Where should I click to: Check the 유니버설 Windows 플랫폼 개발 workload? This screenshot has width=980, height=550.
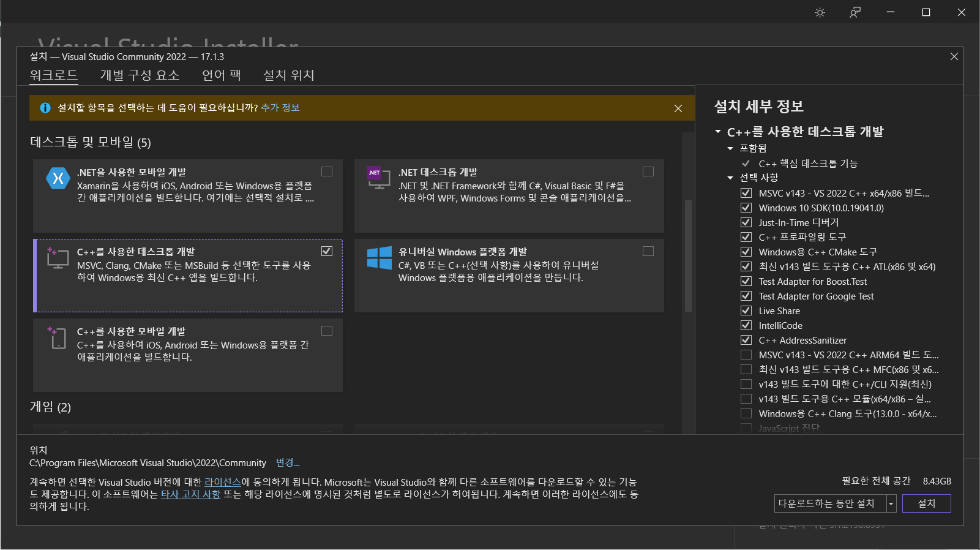point(648,251)
